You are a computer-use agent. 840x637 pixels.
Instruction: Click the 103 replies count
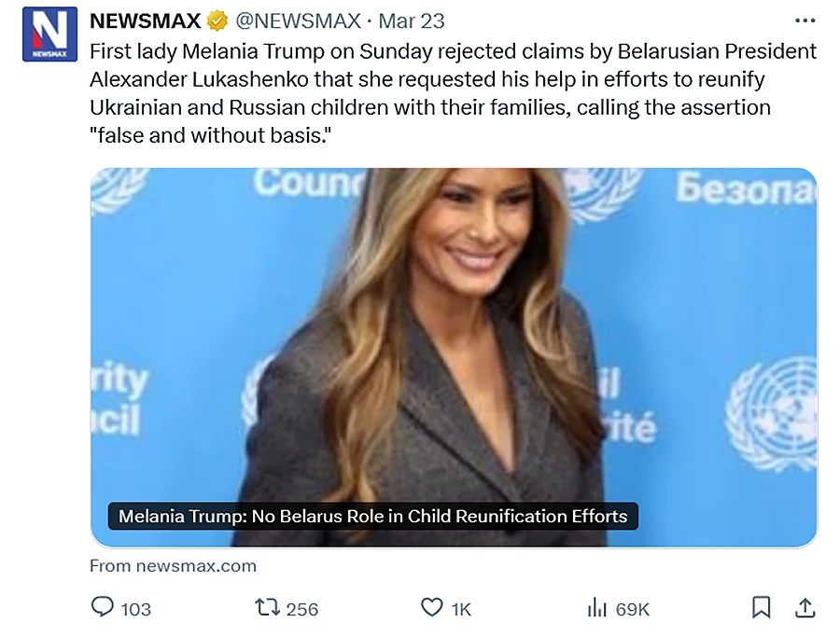point(136,609)
